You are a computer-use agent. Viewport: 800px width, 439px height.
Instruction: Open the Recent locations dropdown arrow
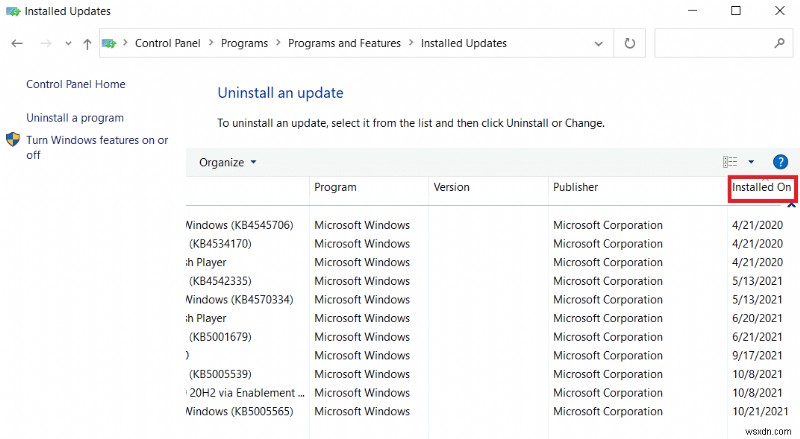pyautogui.click(x=68, y=44)
